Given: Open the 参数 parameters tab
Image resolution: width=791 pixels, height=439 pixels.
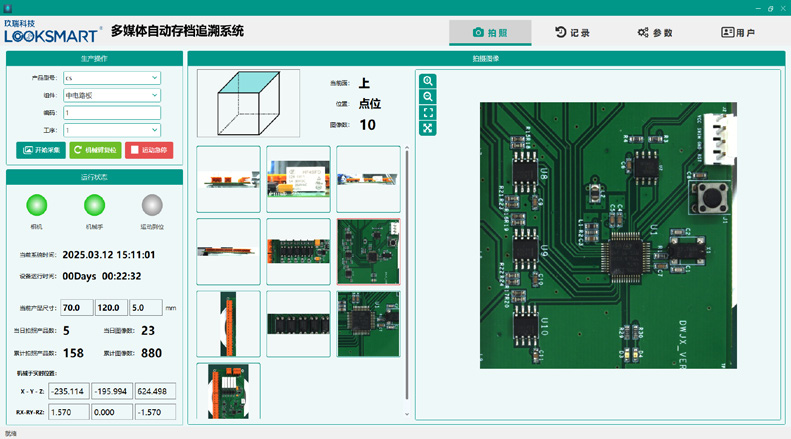Looking at the screenshot, I should click(x=655, y=33).
